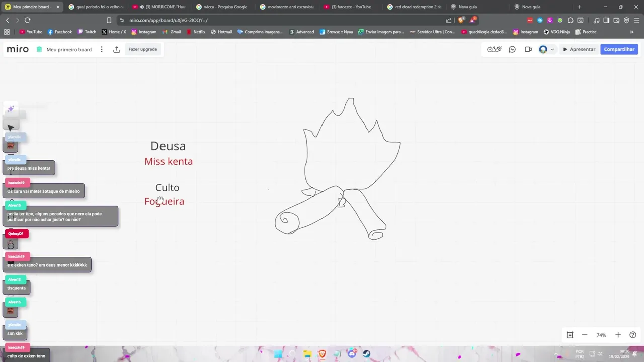This screenshot has width=644, height=362.
Task: Select the red Miss kenta text
Action: click(169, 161)
